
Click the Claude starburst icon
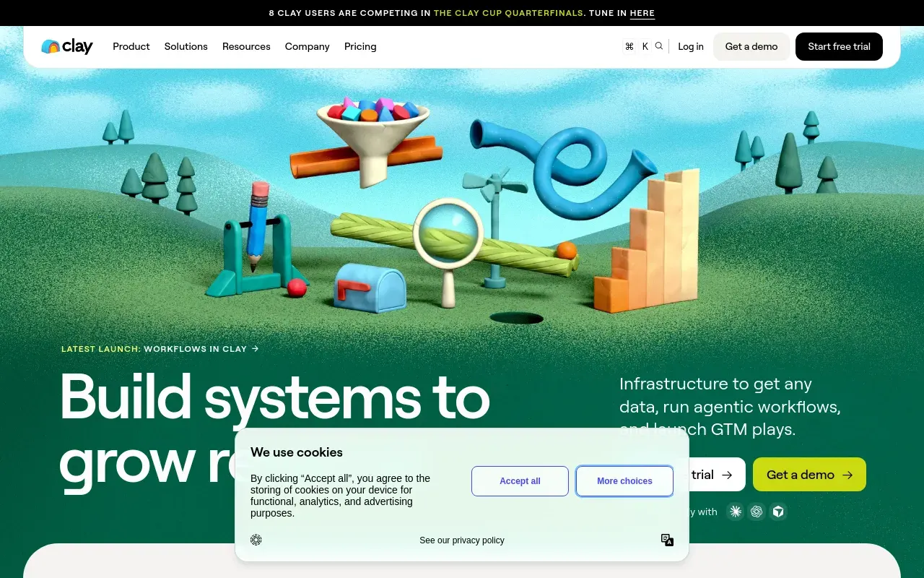coord(736,512)
